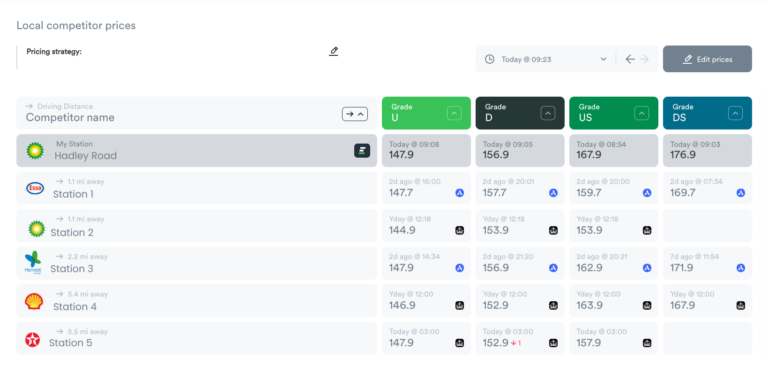
Task: Click Station 4 price 146.9
Action: tap(402, 305)
